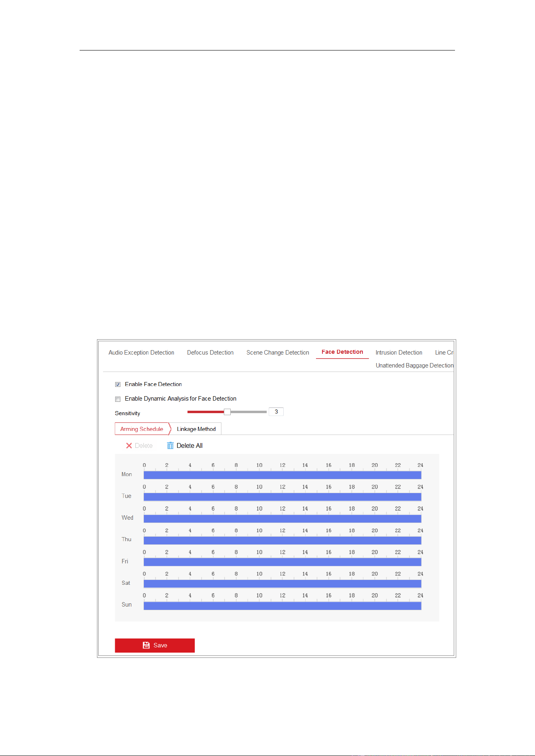Enable Dynamic Analysis for Face Detection
The width and height of the screenshot is (535, 756).
(118, 399)
